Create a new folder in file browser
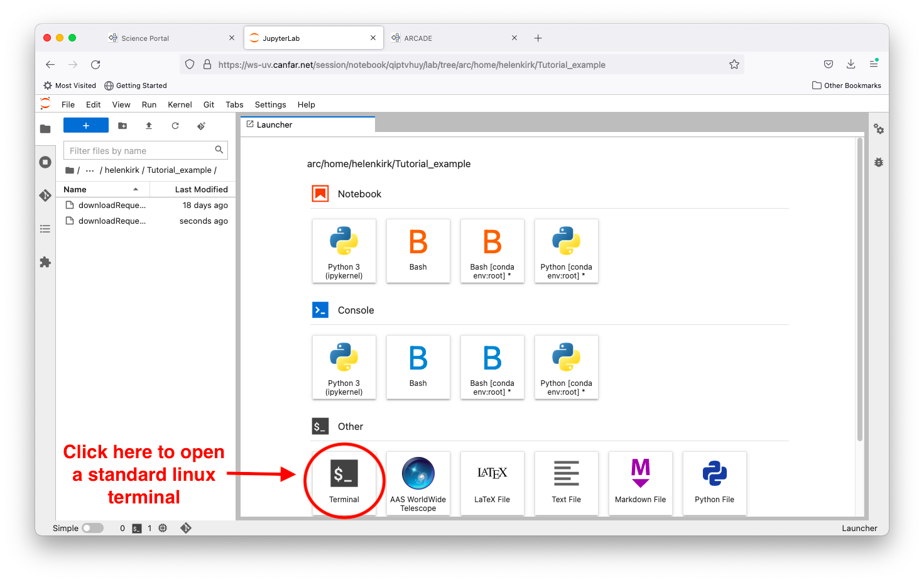Image resolution: width=924 pixels, height=582 pixels. pyautogui.click(x=122, y=126)
